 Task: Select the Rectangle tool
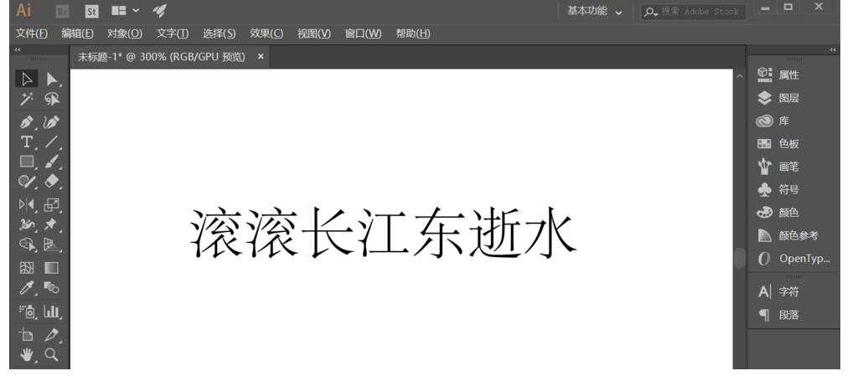click(x=27, y=162)
